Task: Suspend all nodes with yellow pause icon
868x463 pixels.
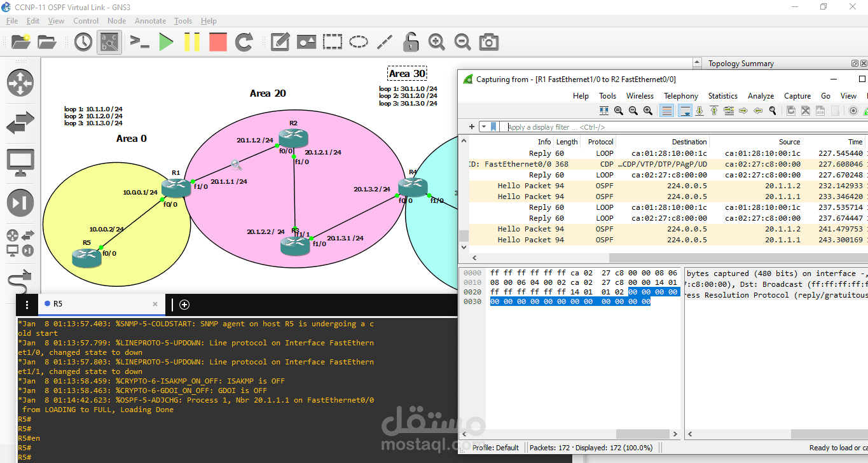Action: 191,43
